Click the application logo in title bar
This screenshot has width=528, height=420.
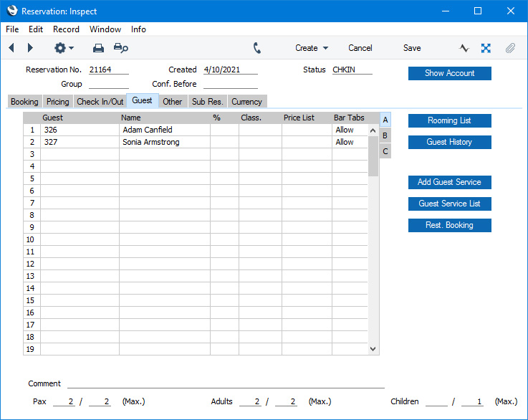click(x=12, y=11)
